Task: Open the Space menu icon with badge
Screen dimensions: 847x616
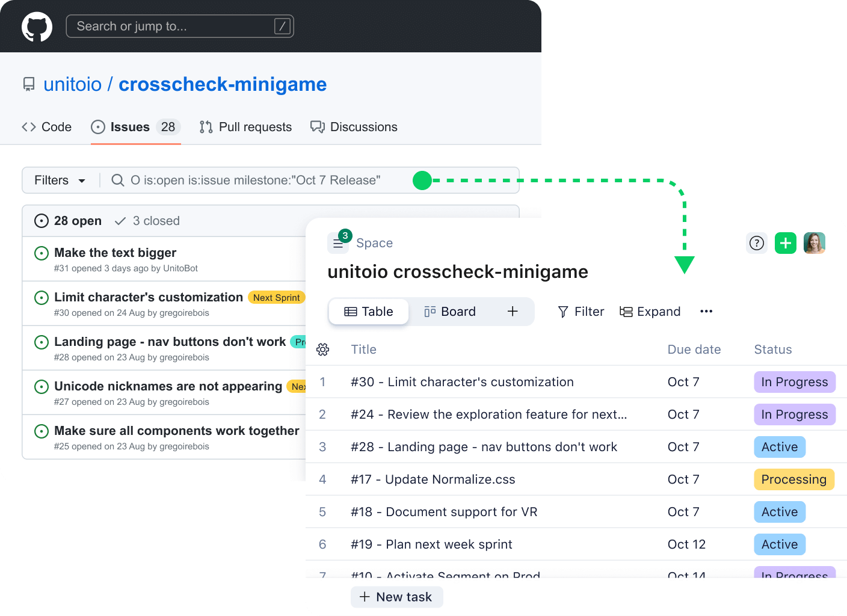Action: pyautogui.click(x=338, y=243)
